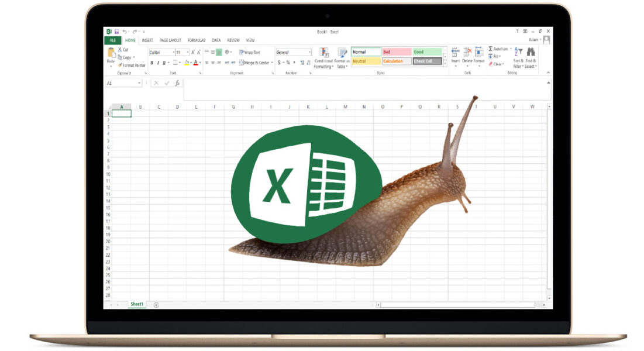Viewport: 644px width, 351px height.
Task: Toggle bold formatting
Action: pyautogui.click(x=151, y=63)
